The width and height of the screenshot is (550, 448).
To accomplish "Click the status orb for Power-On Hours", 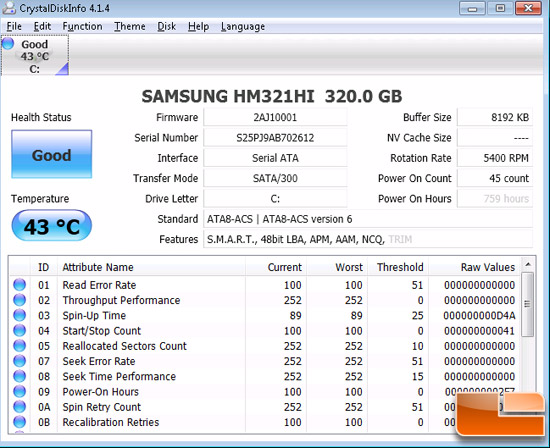I will [20, 391].
